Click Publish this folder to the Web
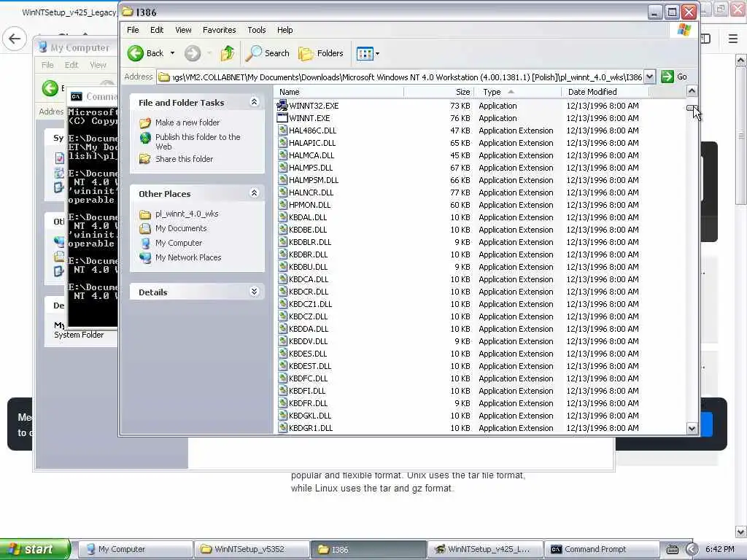Image resolution: width=747 pixels, height=560 pixels. 198,142
